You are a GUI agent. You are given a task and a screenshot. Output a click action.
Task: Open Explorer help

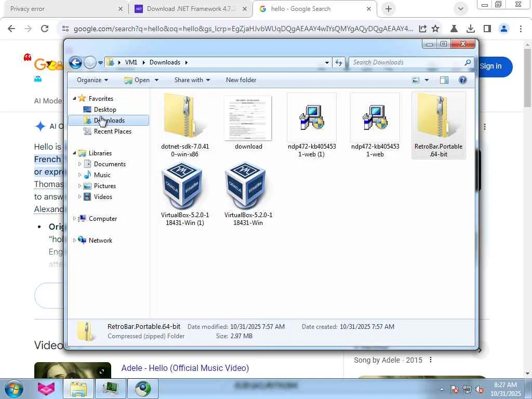463,80
